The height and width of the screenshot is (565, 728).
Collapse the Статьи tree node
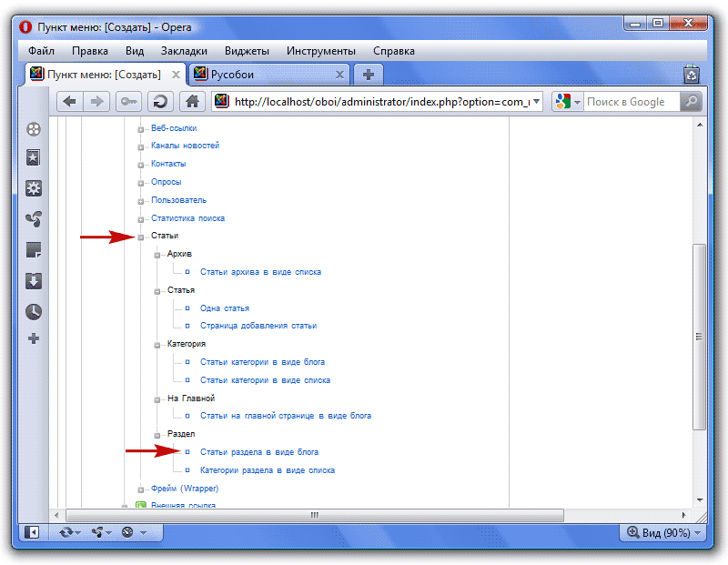point(141,237)
